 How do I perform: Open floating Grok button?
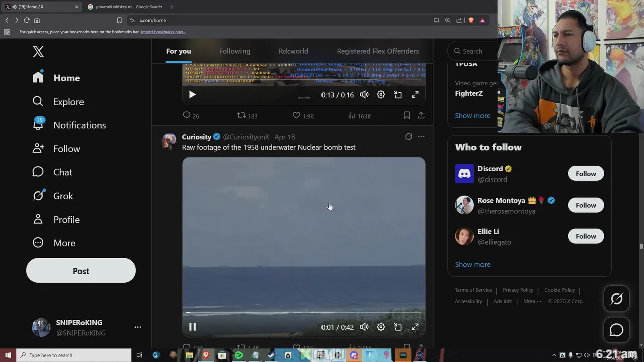pyautogui.click(x=616, y=299)
